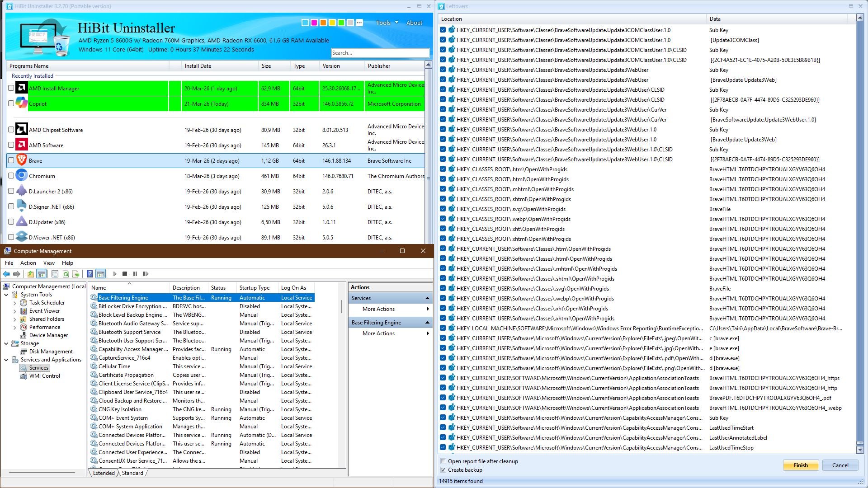This screenshot has width=868, height=488.
Task: Open About in HiBit Uninstaller
Action: (x=414, y=23)
